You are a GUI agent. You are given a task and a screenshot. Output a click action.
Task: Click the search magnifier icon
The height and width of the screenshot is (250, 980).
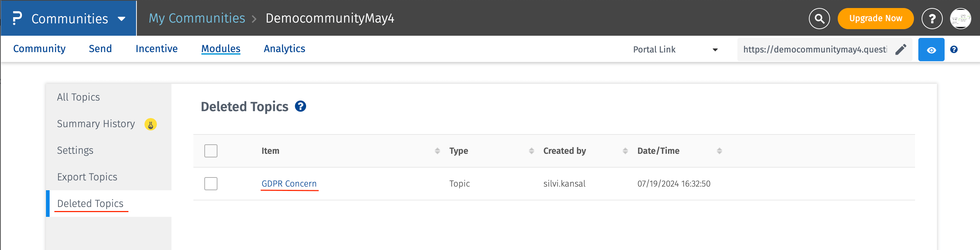click(819, 19)
